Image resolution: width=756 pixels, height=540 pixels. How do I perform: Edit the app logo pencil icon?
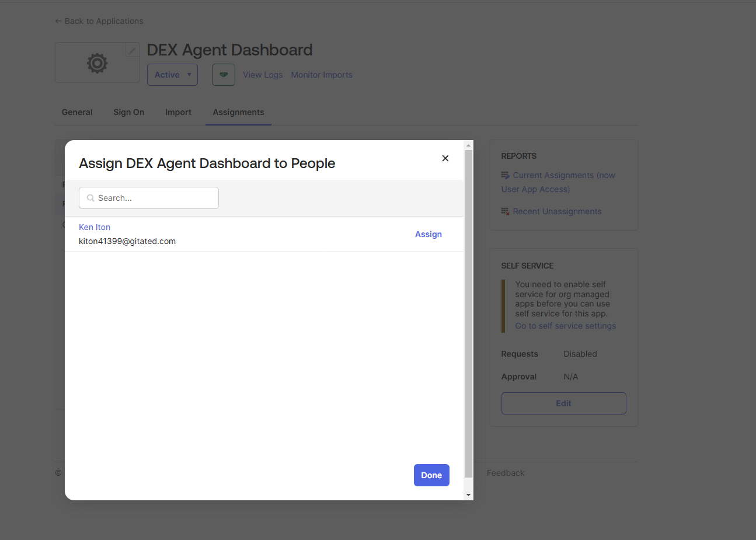point(133,51)
